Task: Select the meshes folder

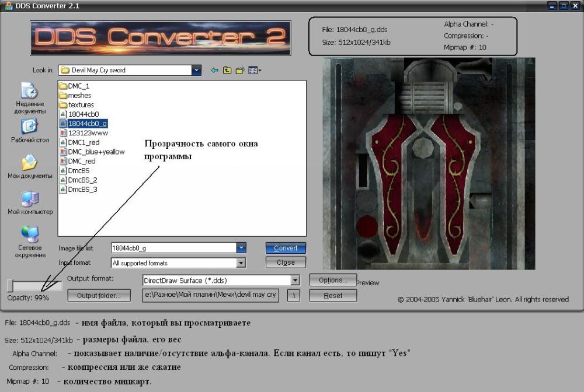Action: [x=75, y=95]
